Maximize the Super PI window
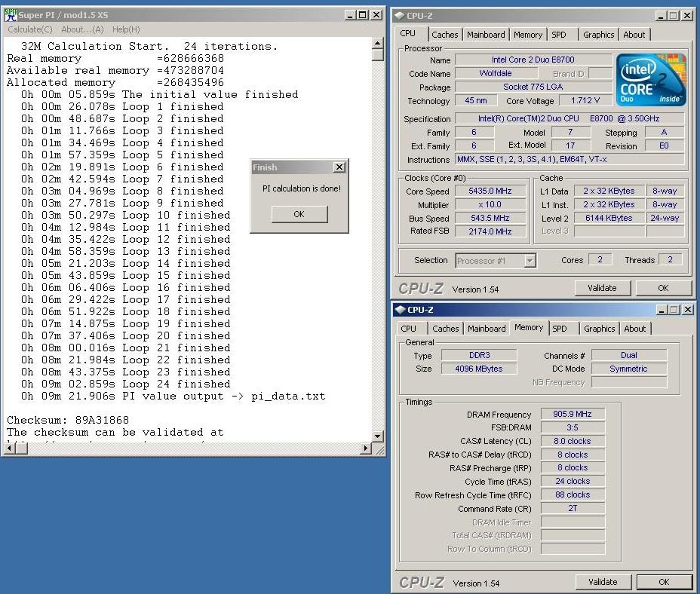Screen dimensions: 700x594 pos(363,15)
